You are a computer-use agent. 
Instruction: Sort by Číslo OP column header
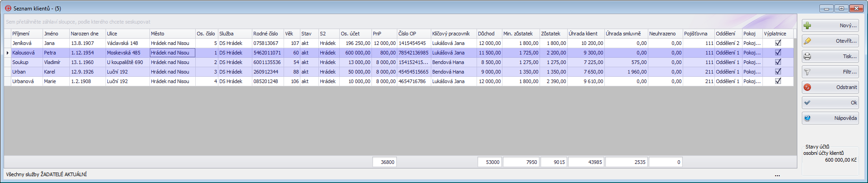coord(414,34)
